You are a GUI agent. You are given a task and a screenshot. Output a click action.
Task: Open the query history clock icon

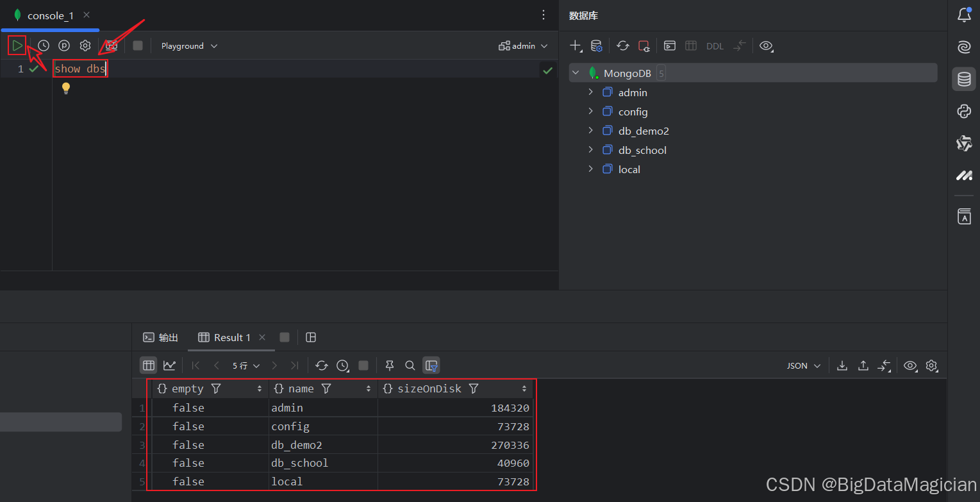pos(43,46)
